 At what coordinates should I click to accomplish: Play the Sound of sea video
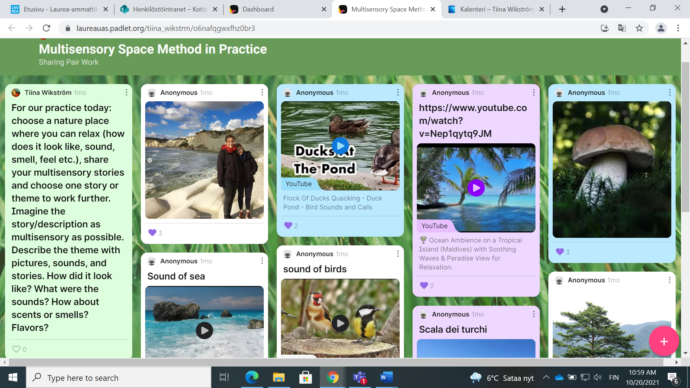pos(204,330)
